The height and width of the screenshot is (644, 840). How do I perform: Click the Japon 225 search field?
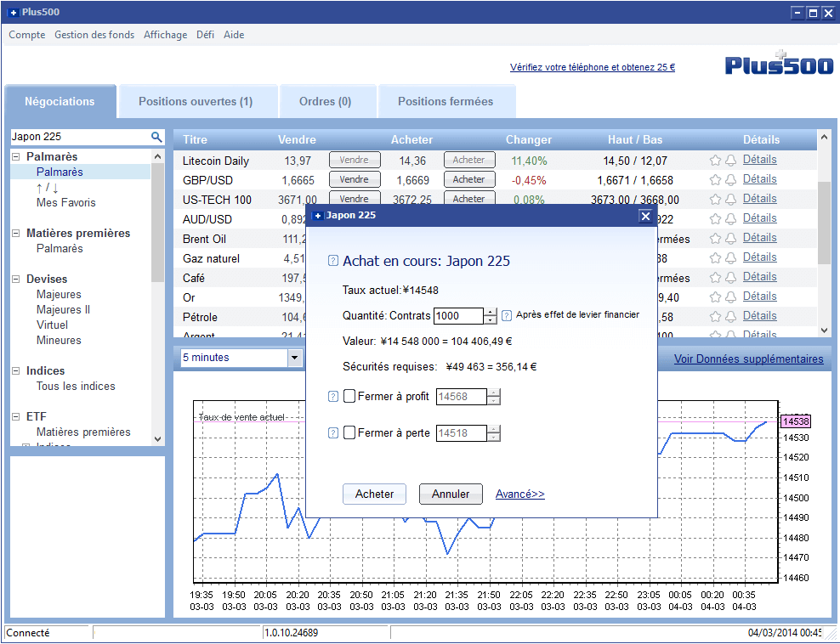click(81, 137)
